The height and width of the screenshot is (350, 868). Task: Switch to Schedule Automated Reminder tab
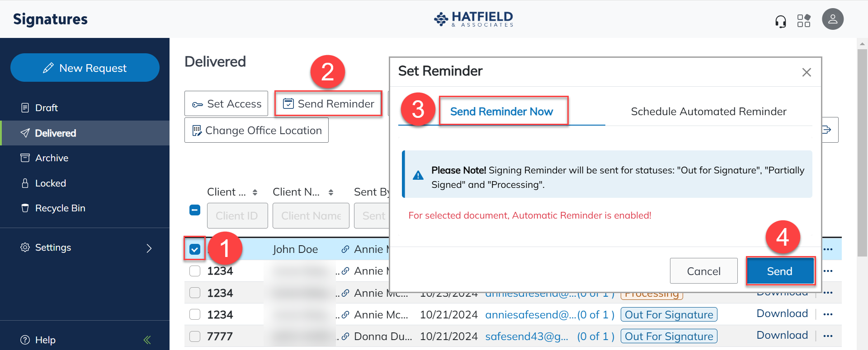point(708,112)
